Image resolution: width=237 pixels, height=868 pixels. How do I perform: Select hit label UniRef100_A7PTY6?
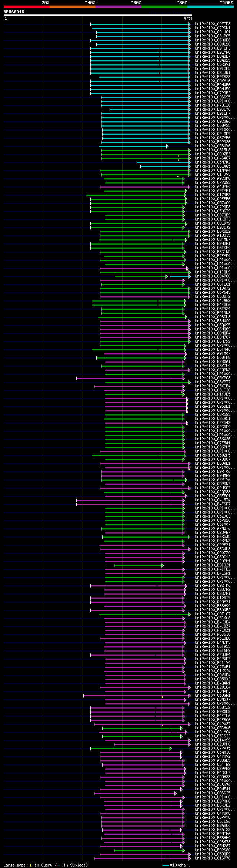click(213, 480)
